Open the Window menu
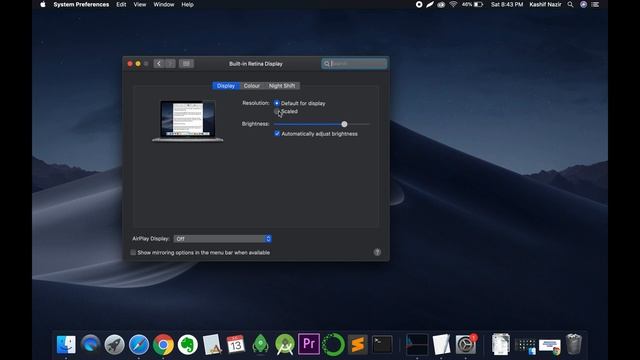 (x=164, y=4)
